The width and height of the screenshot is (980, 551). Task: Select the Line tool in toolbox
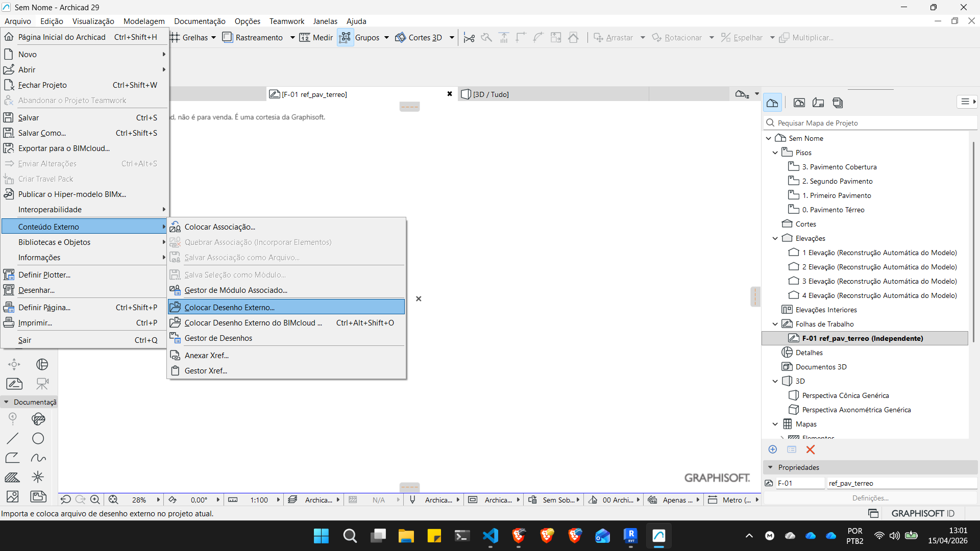coord(13,438)
